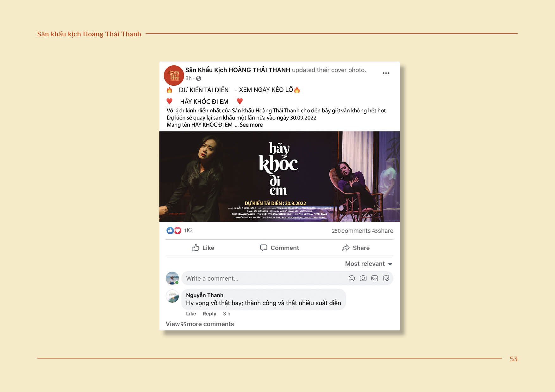Click the text 'DỰ KIẾN TÁI DIỄN' line
This screenshot has height=392, width=555.
pyautogui.click(x=203, y=90)
